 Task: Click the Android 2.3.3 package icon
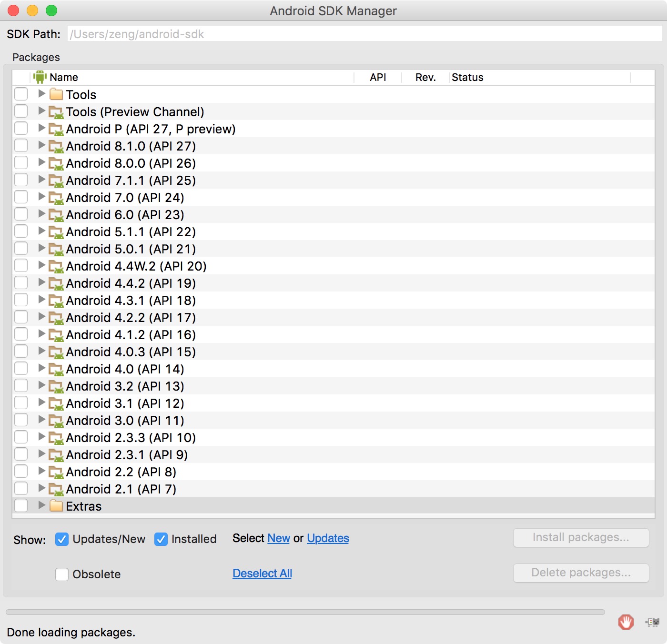click(56, 438)
